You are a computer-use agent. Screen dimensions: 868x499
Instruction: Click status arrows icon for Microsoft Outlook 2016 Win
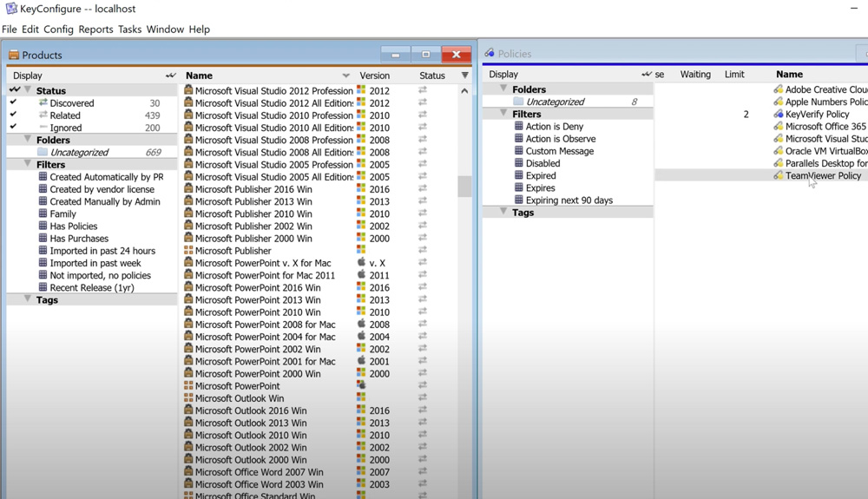pos(423,410)
